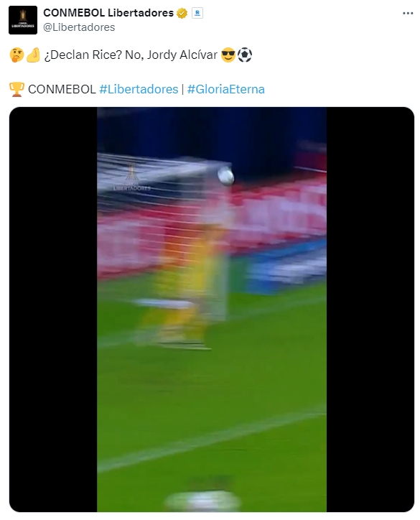The height and width of the screenshot is (520, 420).
Task: Open the #Libertadores hashtag link
Action: click(x=139, y=89)
